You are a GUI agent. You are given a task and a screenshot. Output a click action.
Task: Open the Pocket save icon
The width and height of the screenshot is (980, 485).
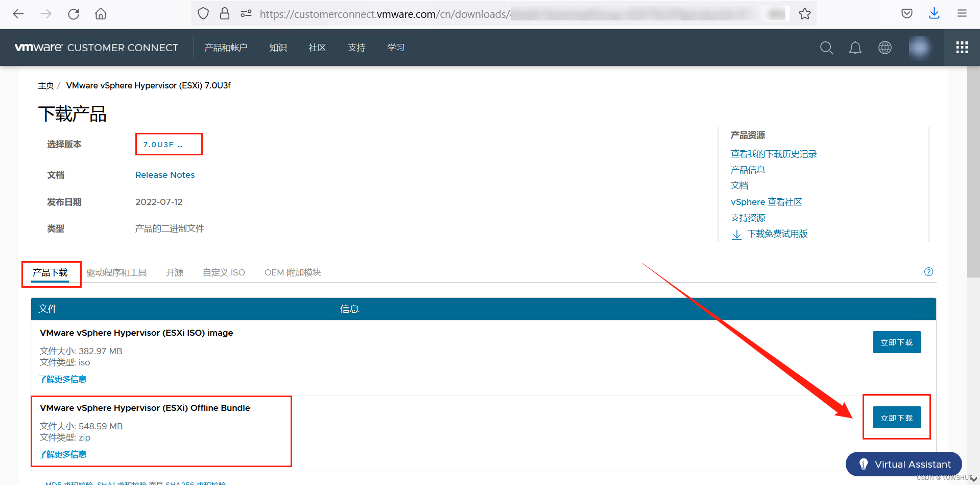tap(907, 14)
